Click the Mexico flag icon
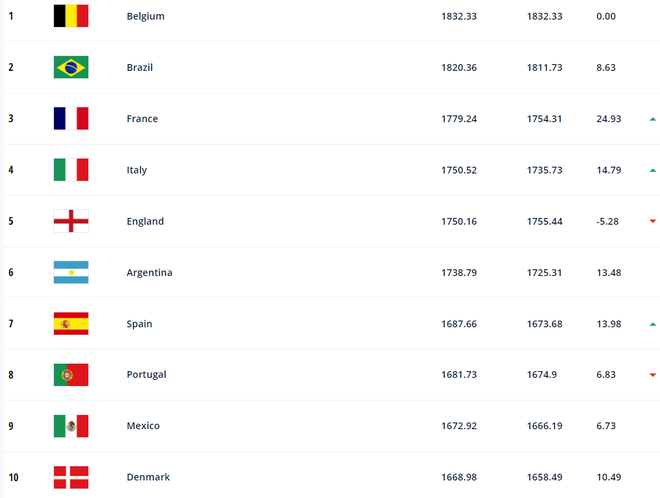This screenshot has height=498, width=660. click(71, 426)
